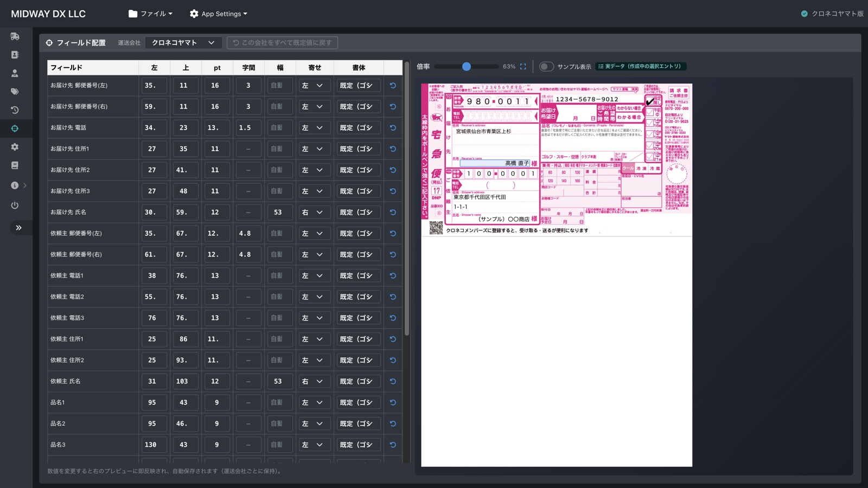Open the book manual sidebar icon

click(x=15, y=165)
